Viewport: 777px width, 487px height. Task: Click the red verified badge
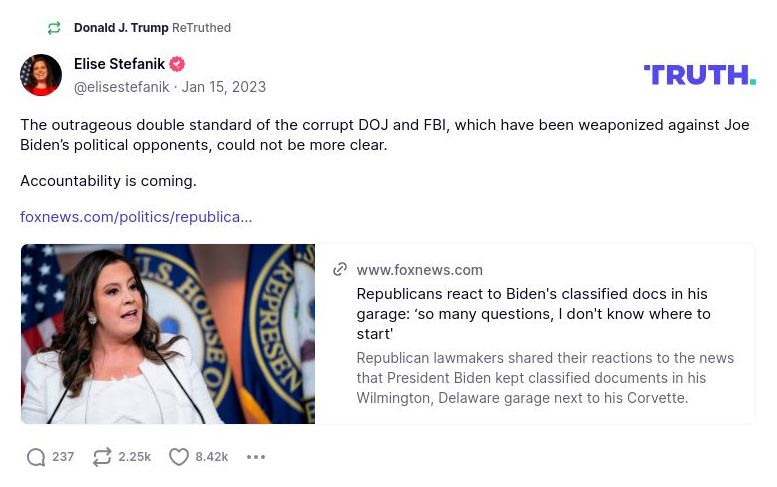click(x=177, y=64)
